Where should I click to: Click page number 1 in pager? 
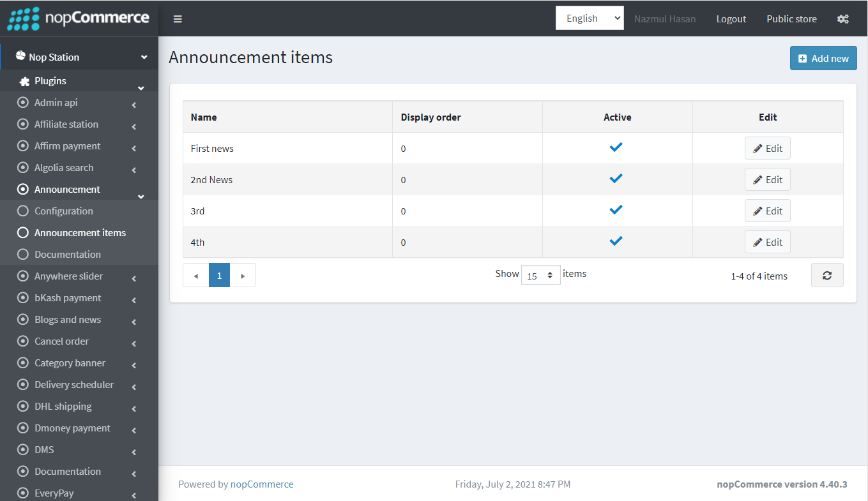click(x=219, y=275)
